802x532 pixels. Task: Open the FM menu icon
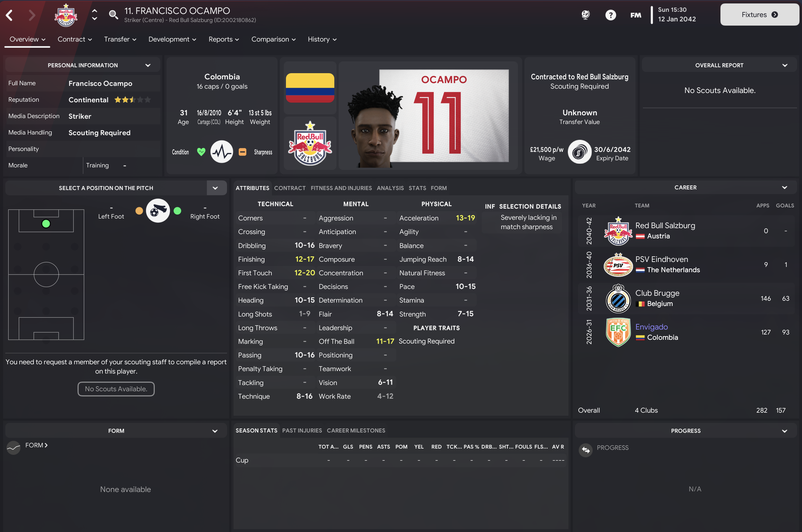coord(636,15)
